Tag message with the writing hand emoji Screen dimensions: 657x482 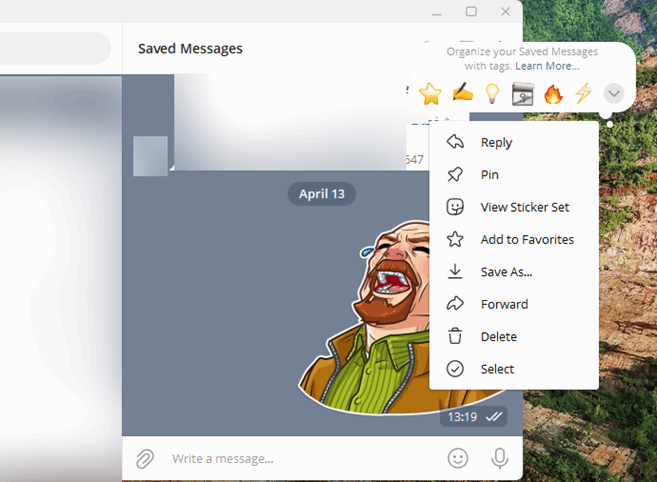click(463, 93)
